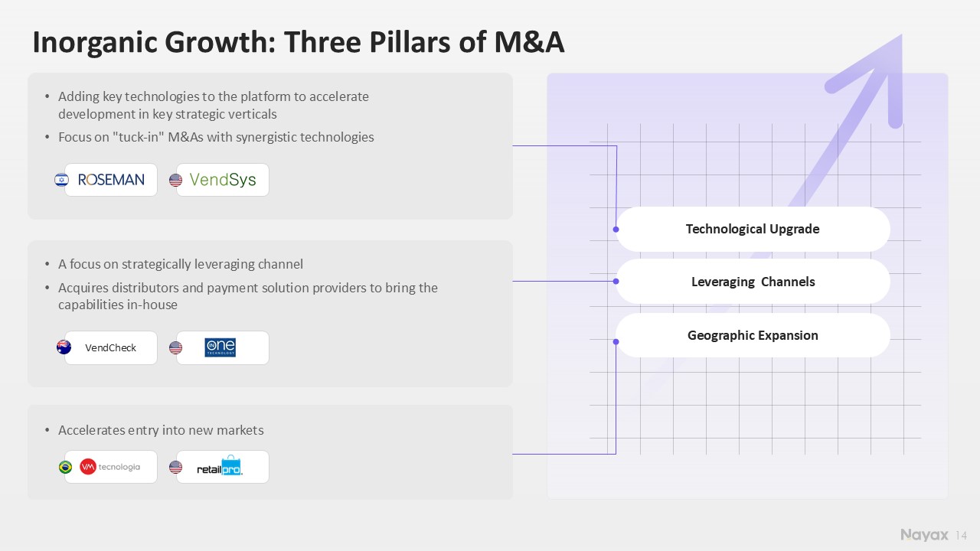Select the Leveraging Channels pill
The height and width of the screenshot is (551, 980).
753,282
